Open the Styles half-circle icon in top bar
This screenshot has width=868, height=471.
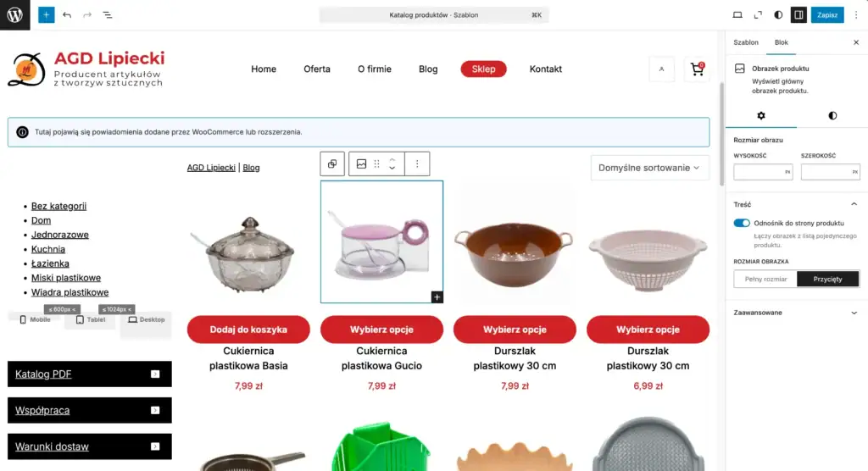[x=778, y=15]
